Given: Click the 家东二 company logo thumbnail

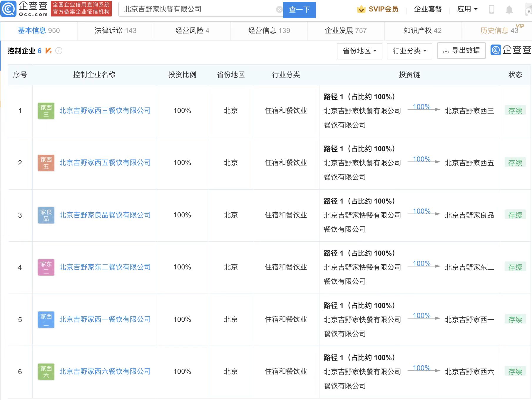Looking at the screenshot, I should click(46, 267).
